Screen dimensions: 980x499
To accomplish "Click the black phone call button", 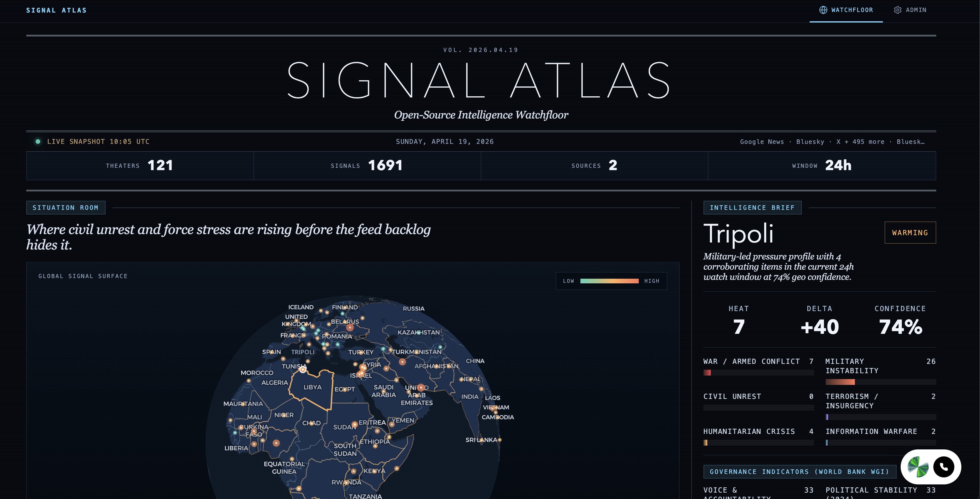I will coord(944,467).
